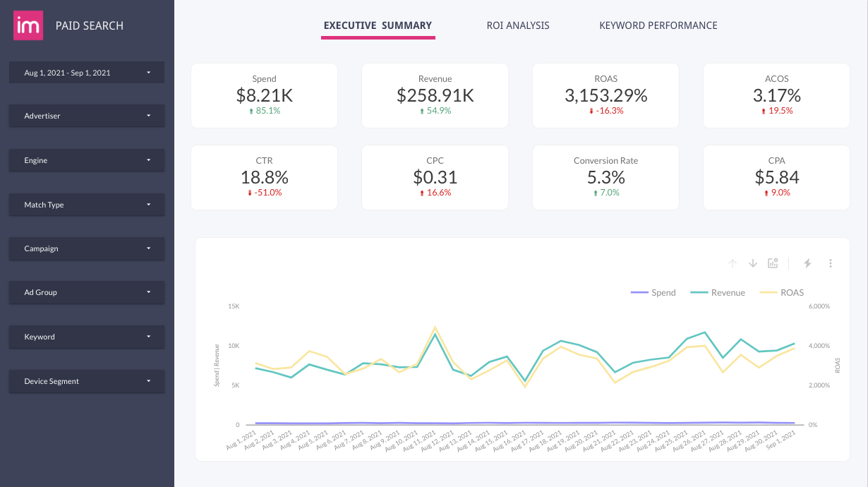Open the chart's three-dot more menu
The width and height of the screenshot is (868, 487).
[x=831, y=263]
